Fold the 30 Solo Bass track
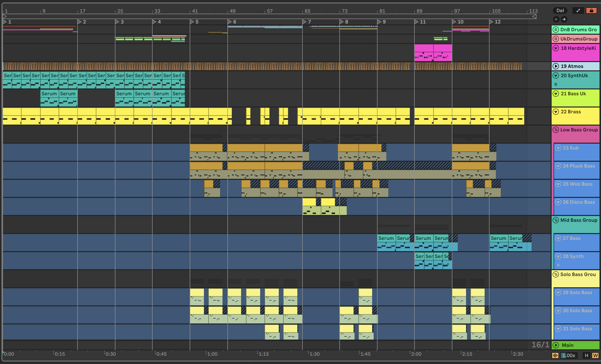The width and height of the screenshot is (601, 364). click(x=558, y=310)
